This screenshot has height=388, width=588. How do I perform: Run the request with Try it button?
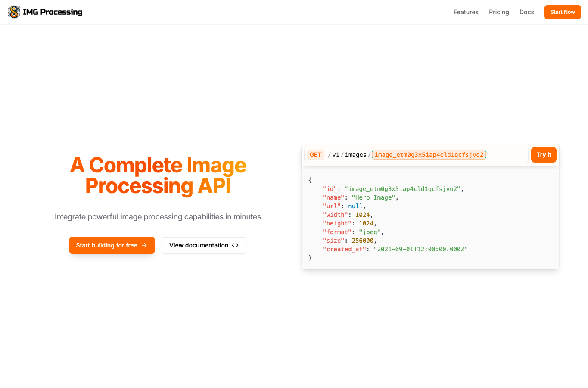[x=544, y=155]
